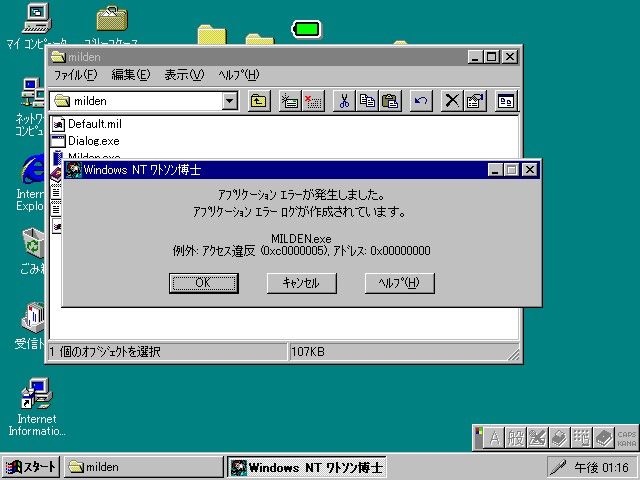This screenshot has width=640, height=480.
Task: Click the ヘルプ(H) button in dialog
Action: [x=400, y=283]
